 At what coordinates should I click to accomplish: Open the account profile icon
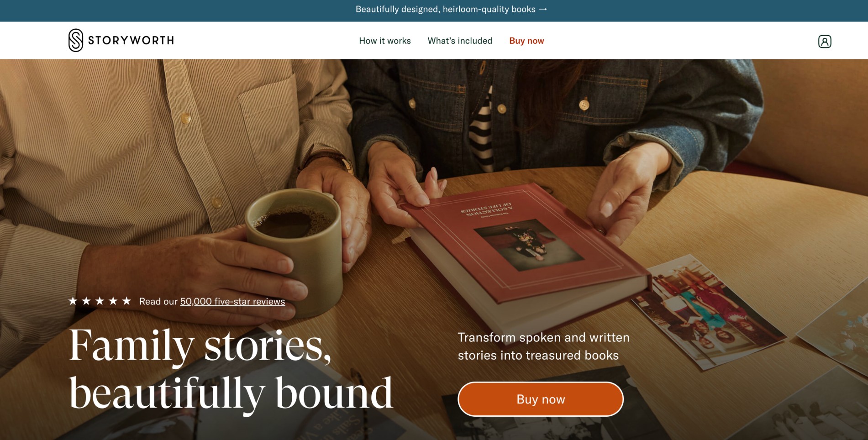825,42
